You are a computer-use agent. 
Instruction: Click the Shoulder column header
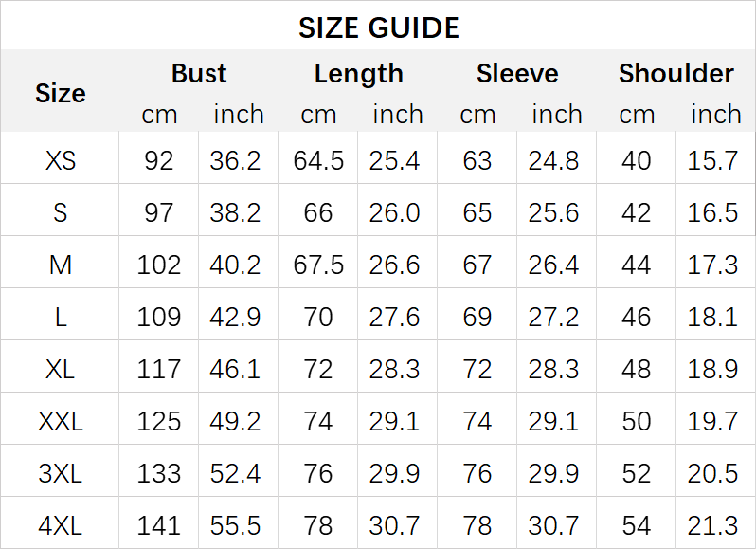tap(675, 74)
